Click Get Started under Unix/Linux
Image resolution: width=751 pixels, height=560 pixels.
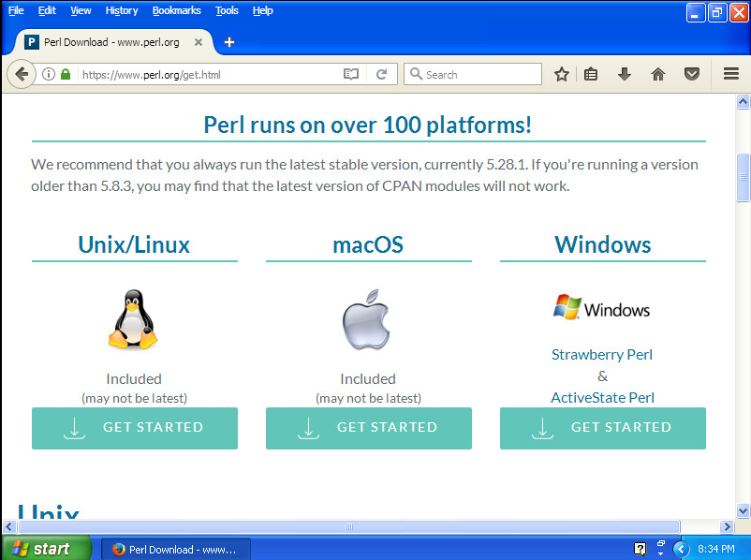coord(135,428)
